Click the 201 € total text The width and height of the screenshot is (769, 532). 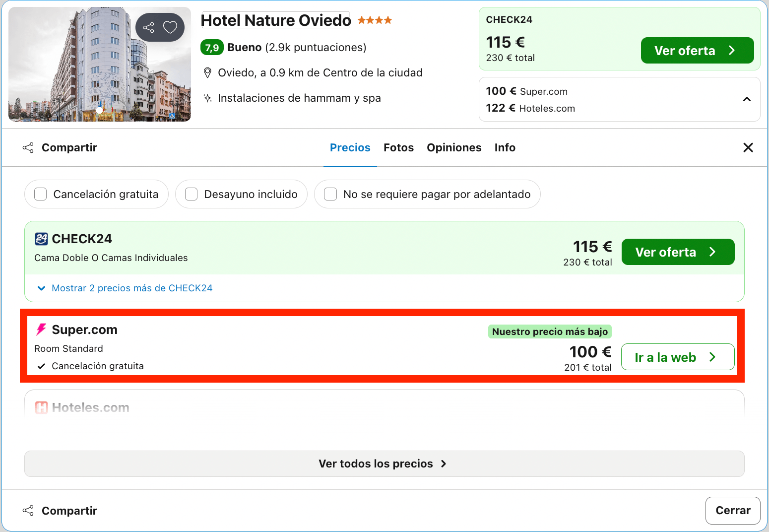pyautogui.click(x=588, y=368)
